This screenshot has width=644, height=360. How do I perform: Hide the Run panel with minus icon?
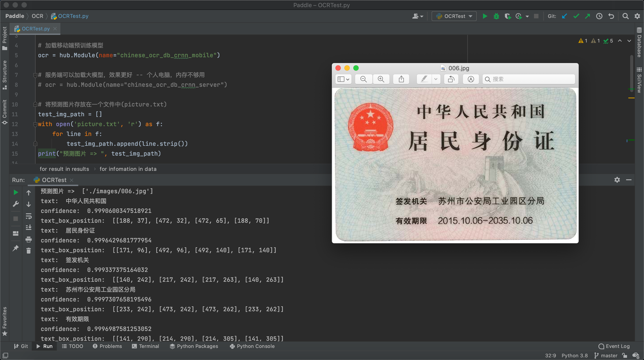(x=629, y=180)
